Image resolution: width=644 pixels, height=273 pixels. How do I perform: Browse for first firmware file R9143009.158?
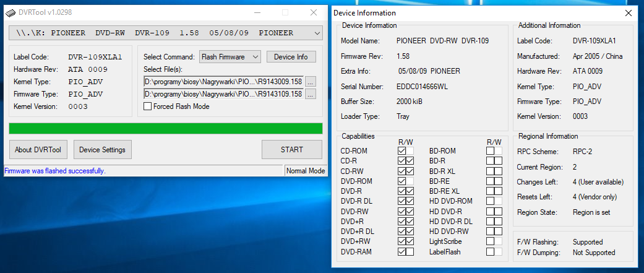point(311,81)
